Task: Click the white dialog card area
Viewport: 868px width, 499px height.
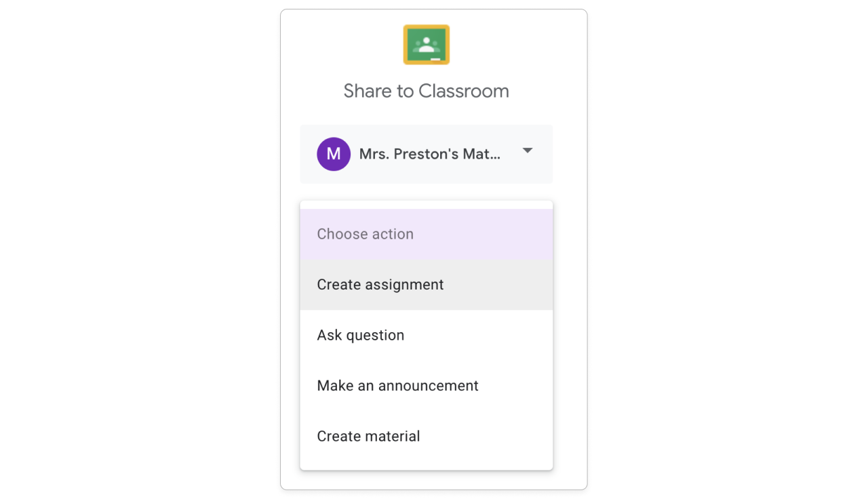Action: [x=433, y=115]
